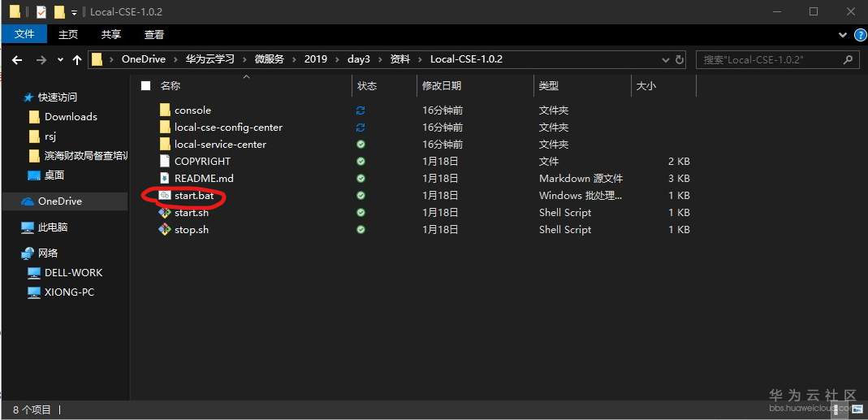The height and width of the screenshot is (420, 868).
Task: Click the green synced icon for start.sh
Action: (x=361, y=213)
